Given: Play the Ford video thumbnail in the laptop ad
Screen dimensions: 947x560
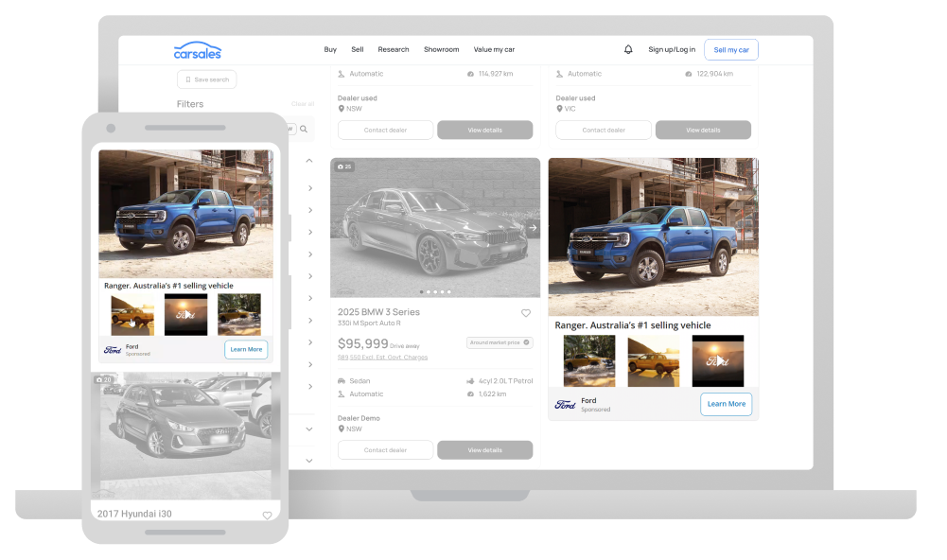Looking at the screenshot, I should [717, 360].
